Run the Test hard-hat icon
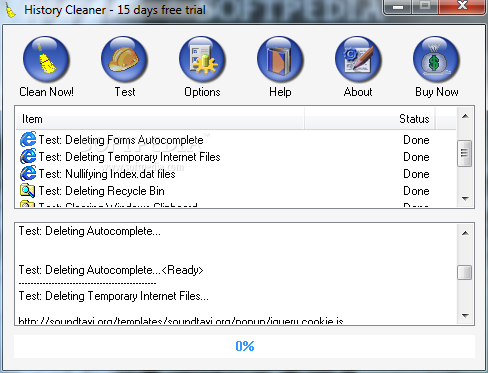Viewport: 488px width, 373px height. click(124, 59)
